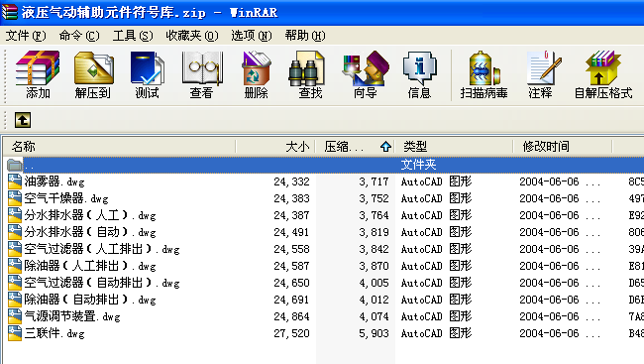Open the 收藏夹(O) menu
This screenshot has height=364, width=644.
tap(192, 36)
